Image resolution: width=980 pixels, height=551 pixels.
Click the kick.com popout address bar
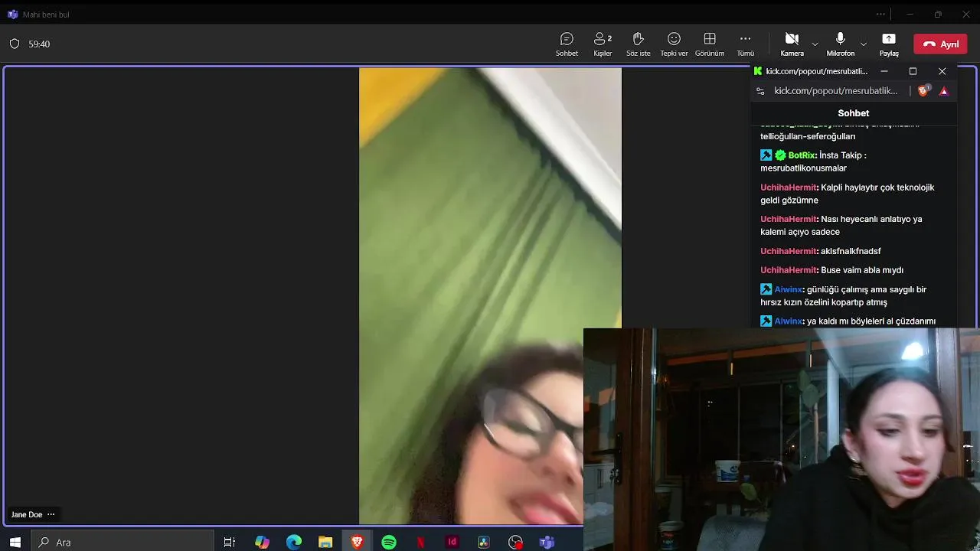[x=835, y=90]
